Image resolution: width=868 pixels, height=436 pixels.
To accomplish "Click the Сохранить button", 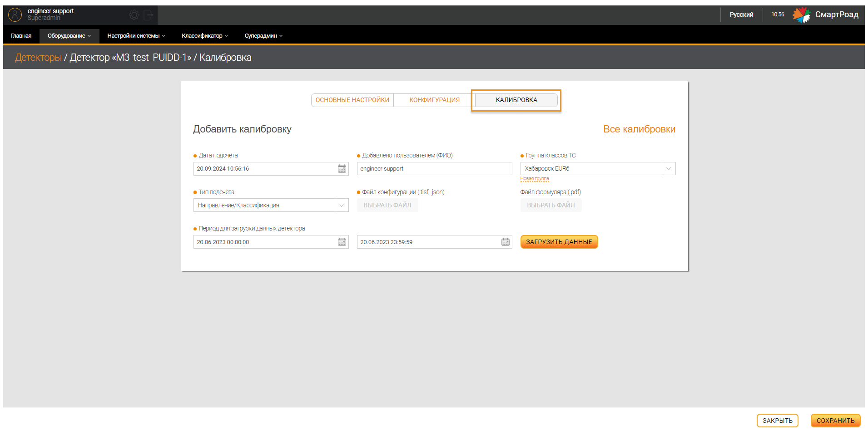I will [835, 421].
